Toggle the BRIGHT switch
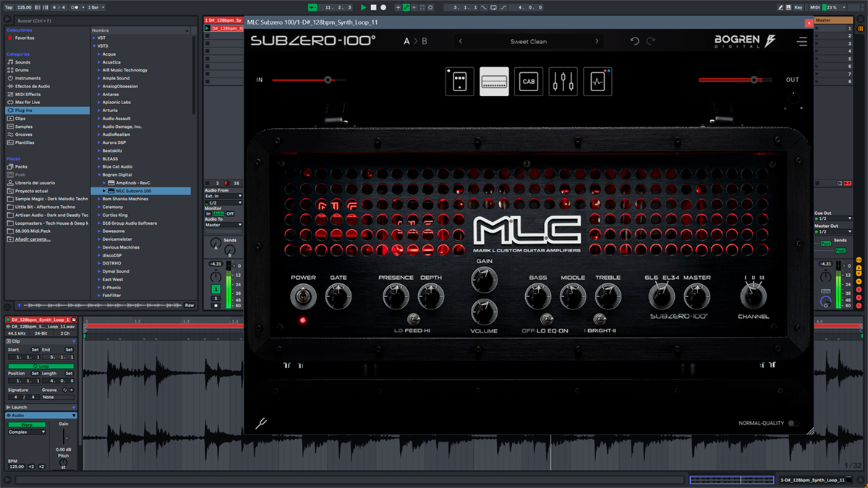868x488 pixels. coord(599,319)
